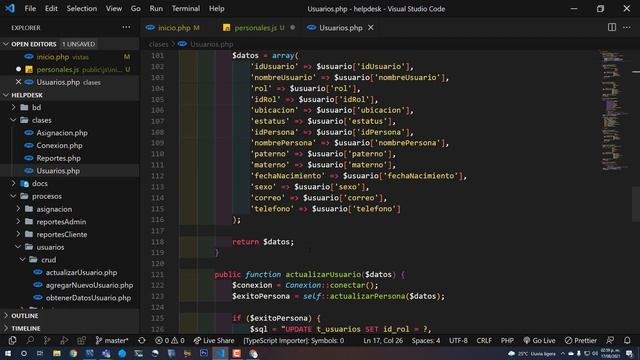
Task: Click the VS Code logo icon
Action: [10, 8]
